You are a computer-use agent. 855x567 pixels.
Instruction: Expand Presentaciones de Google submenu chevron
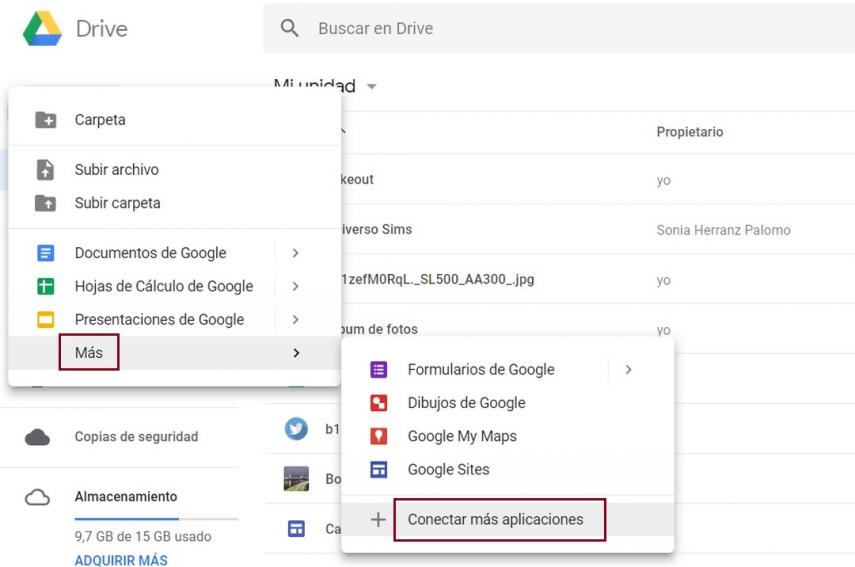point(296,319)
